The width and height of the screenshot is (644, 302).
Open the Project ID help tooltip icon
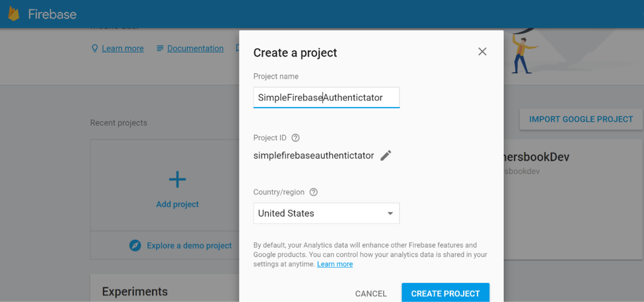[295, 138]
